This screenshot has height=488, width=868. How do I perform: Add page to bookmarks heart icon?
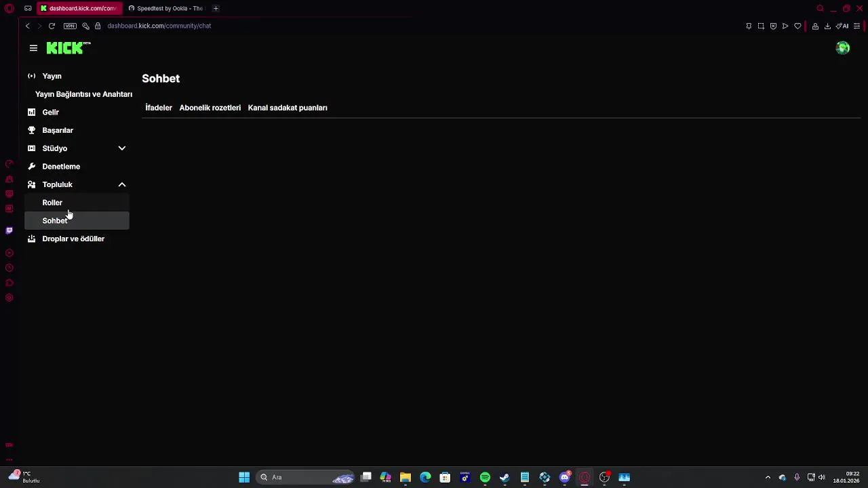[x=797, y=26]
